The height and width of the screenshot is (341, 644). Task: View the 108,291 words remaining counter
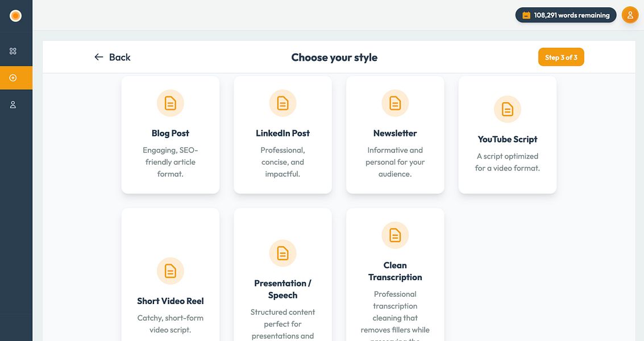pos(566,15)
